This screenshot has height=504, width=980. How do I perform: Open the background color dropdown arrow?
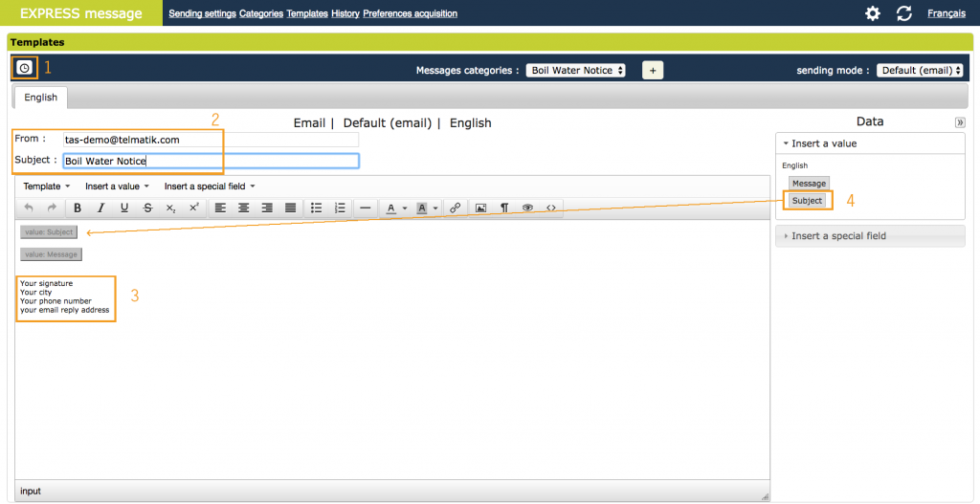(435, 208)
